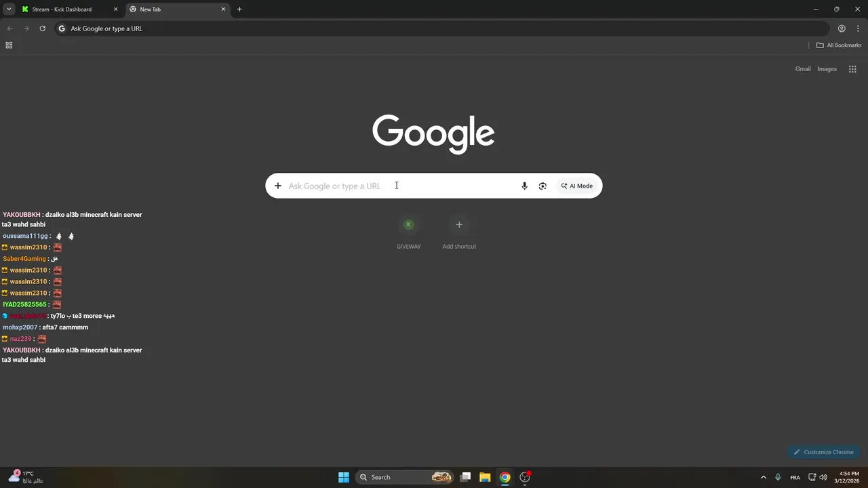Viewport: 868px width, 488px height.
Task: Click the IYAD25825565 chat username
Action: click(24, 304)
